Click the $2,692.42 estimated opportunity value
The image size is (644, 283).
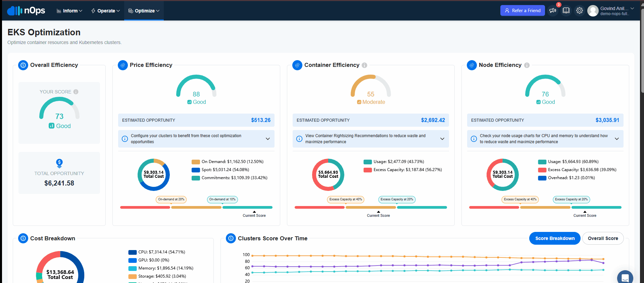pos(433,120)
